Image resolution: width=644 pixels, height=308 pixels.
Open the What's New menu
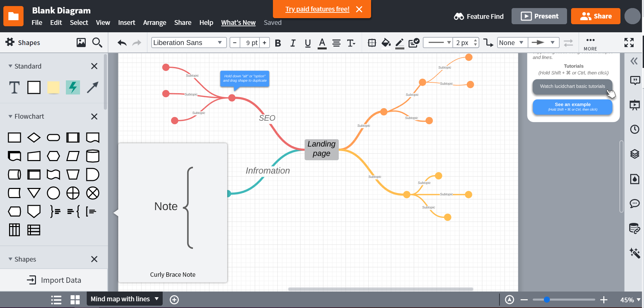[238, 23]
